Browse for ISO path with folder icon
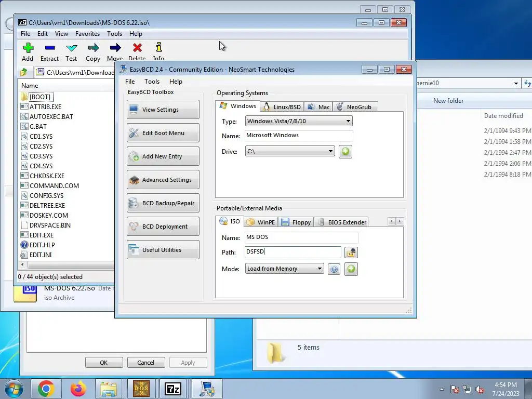 (351, 252)
